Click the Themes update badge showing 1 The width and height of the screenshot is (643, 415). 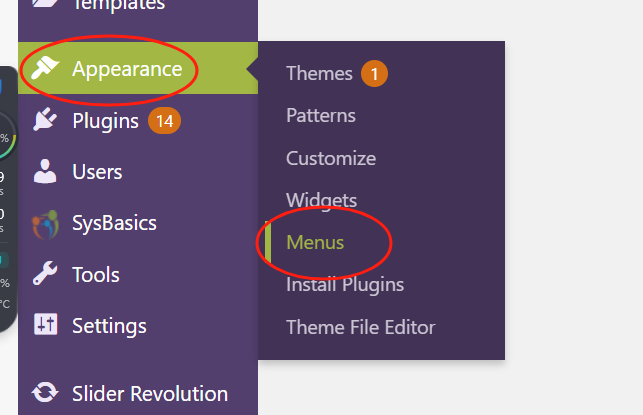(x=375, y=73)
